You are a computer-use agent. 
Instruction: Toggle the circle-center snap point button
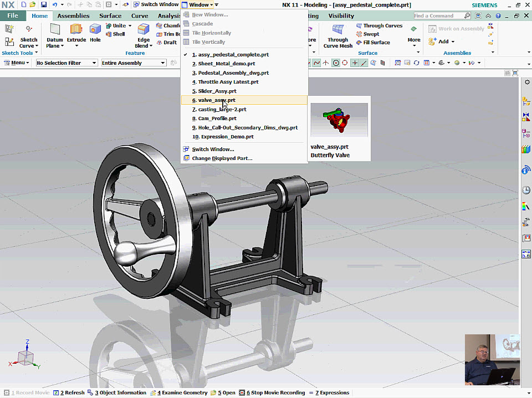(x=336, y=63)
